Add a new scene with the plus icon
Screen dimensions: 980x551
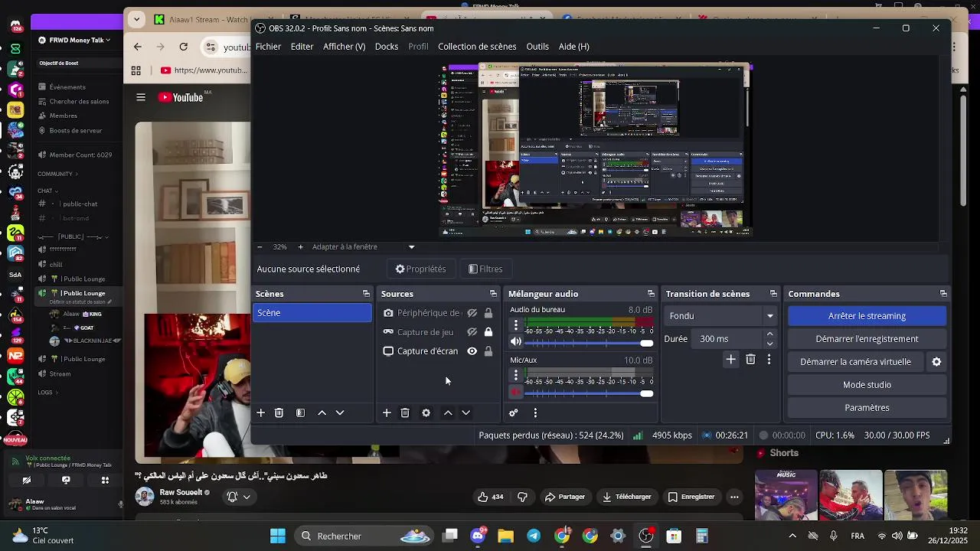point(260,412)
